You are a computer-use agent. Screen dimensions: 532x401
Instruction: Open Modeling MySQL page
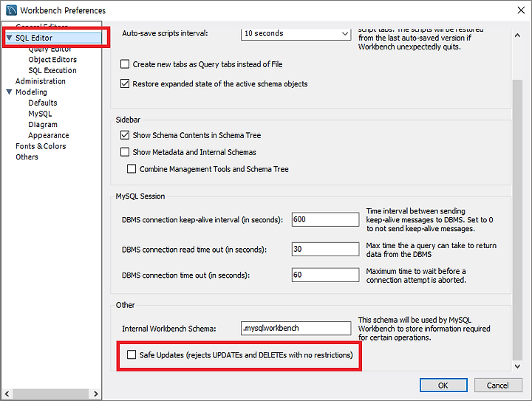40,114
